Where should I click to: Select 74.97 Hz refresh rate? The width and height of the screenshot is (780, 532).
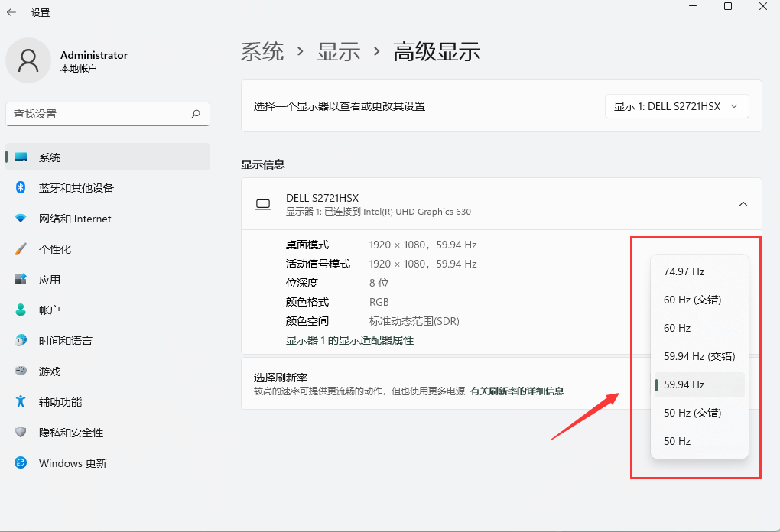(683, 271)
